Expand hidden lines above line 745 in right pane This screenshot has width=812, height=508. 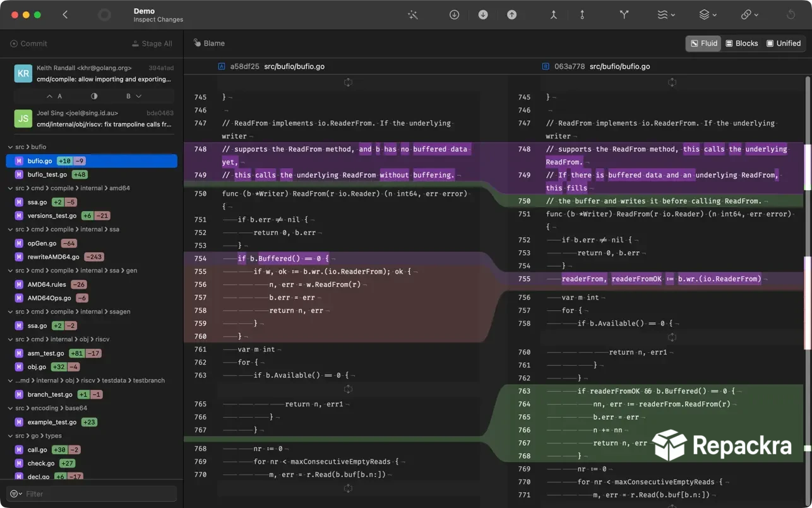pyautogui.click(x=672, y=82)
